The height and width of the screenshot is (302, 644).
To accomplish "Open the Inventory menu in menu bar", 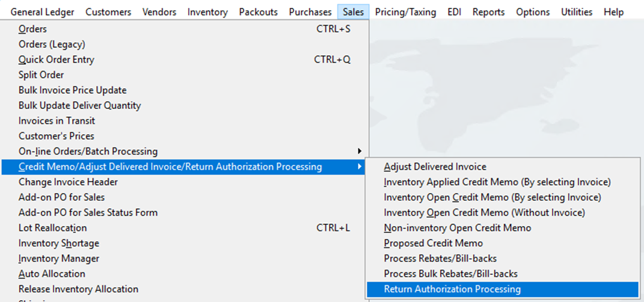I will click(207, 12).
